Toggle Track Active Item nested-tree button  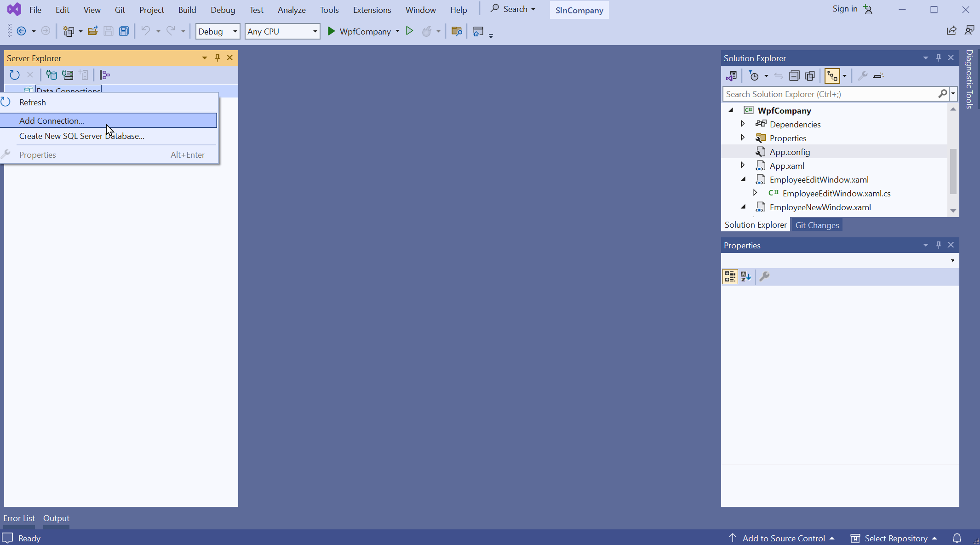point(832,76)
